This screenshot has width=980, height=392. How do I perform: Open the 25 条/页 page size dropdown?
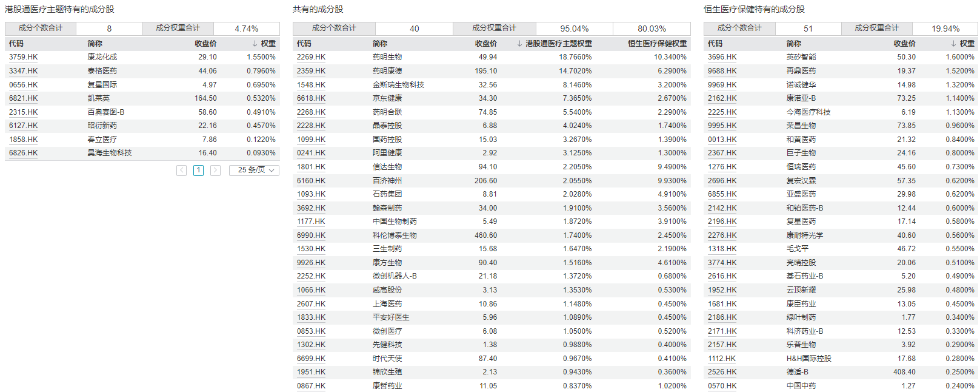[x=254, y=171]
